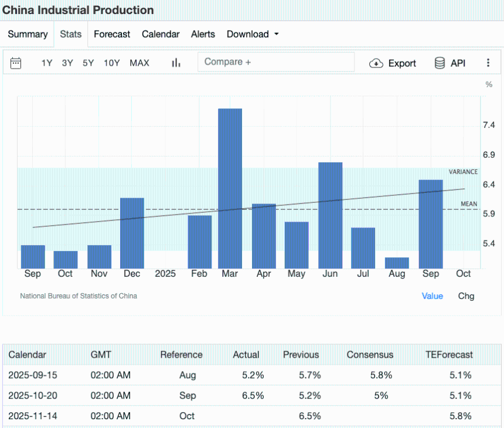Open the API database icon

[440, 63]
